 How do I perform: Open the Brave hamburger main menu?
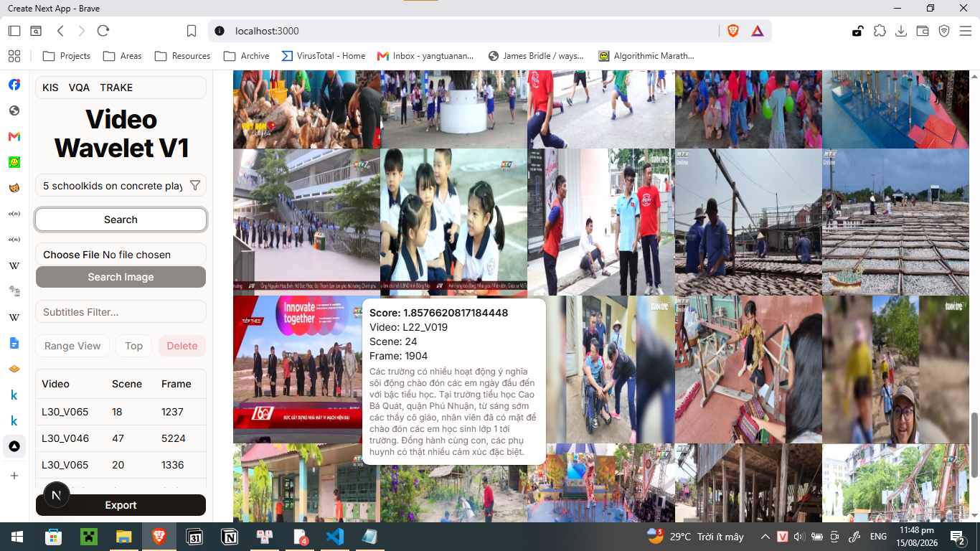click(966, 31)
